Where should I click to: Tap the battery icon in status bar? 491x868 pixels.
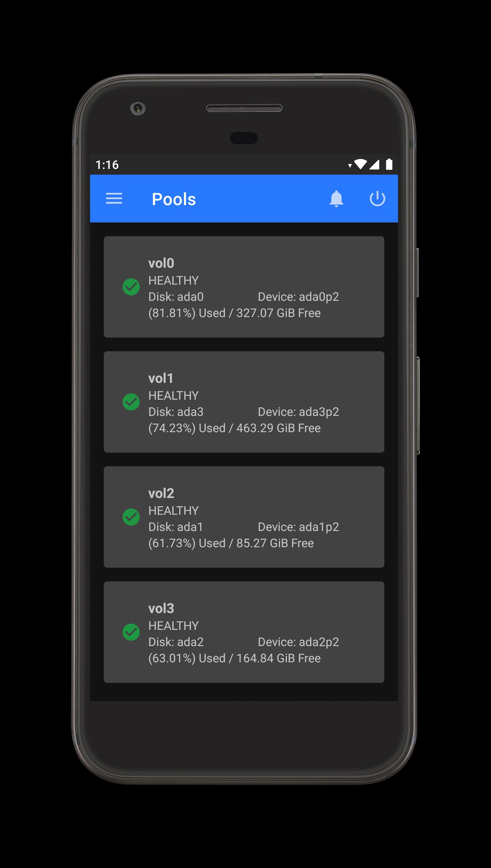[389, 164]
